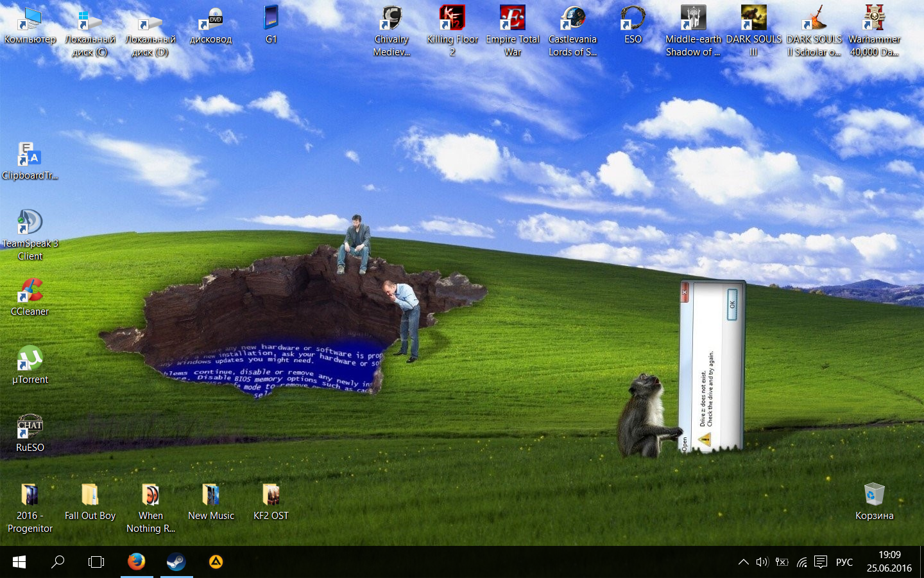This screenshot has width=924, height=578.
Task: Open the Корзина recycle bin
Action: (x=874, y=496)
